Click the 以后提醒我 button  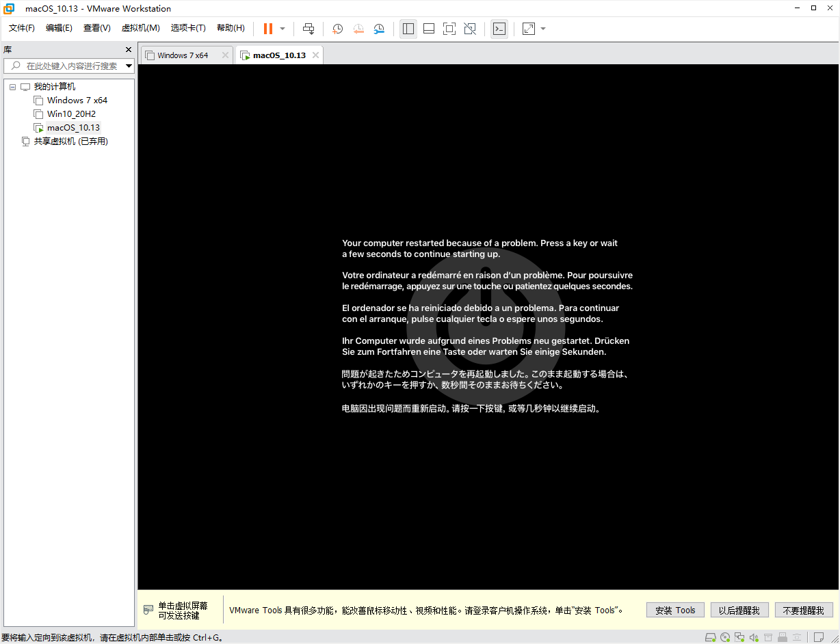pos(739,610)
